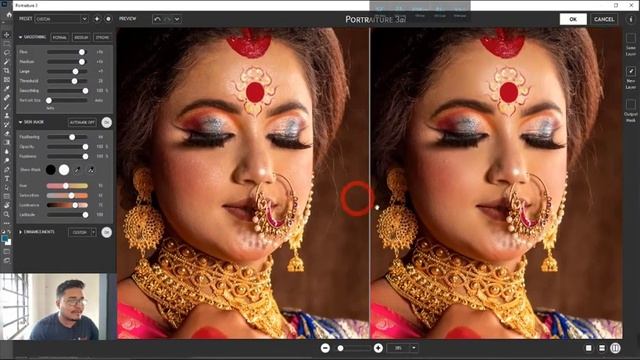Click the Cancel button
The height and width of the screenshot is (360, 640).
pos(604,19)
